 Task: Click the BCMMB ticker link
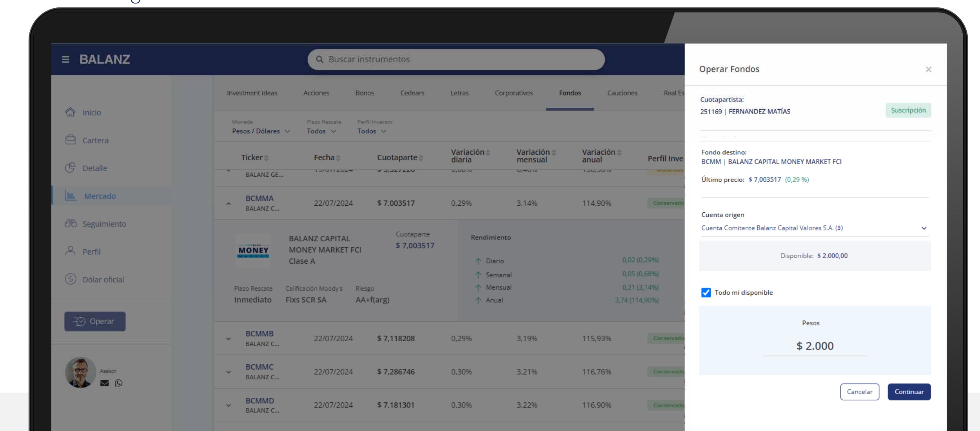[x=260, y=333]
